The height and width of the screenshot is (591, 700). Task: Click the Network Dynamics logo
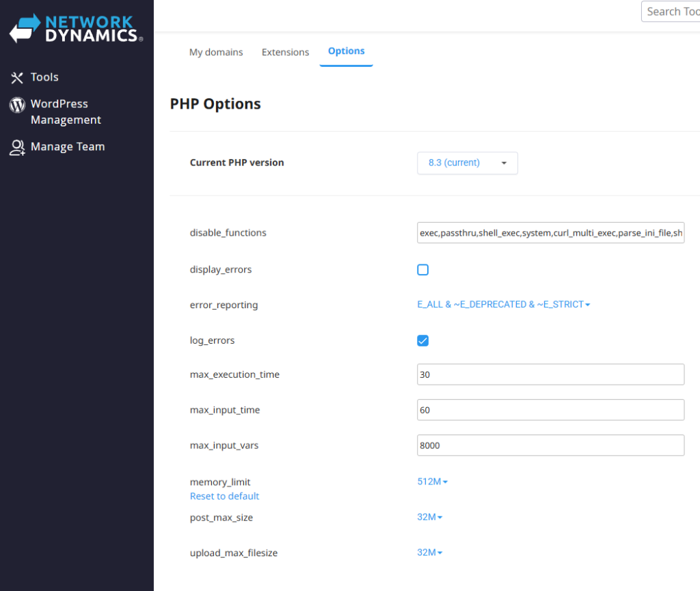76,29
